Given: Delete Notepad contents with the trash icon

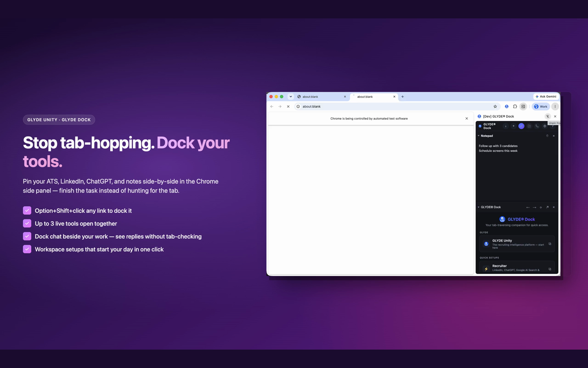Looking at the screenshot, I should 547,136.
